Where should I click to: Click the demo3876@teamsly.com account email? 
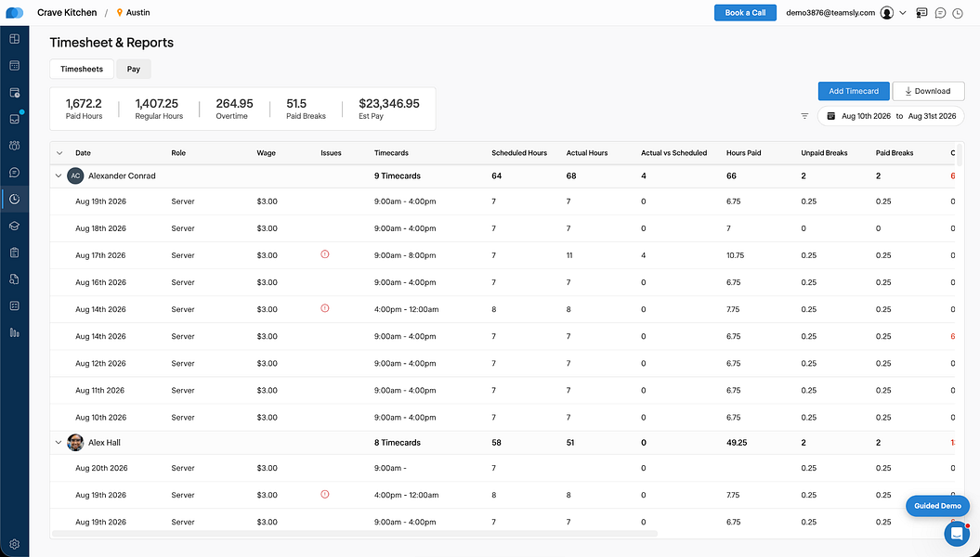(x=830, y=12)
